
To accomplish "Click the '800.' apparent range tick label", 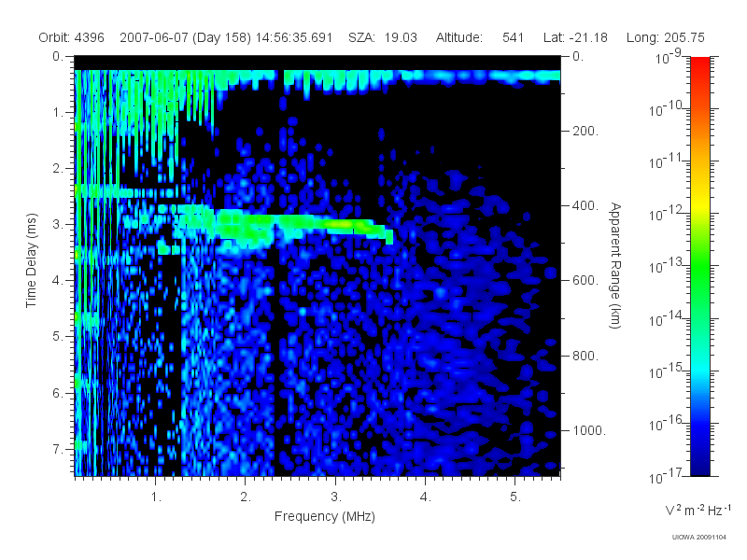I will (585, 356).
